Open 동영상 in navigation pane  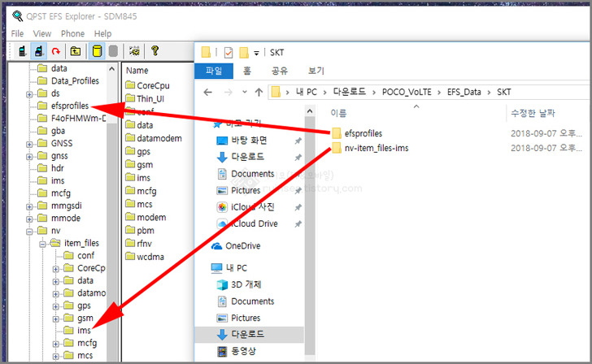243,351
